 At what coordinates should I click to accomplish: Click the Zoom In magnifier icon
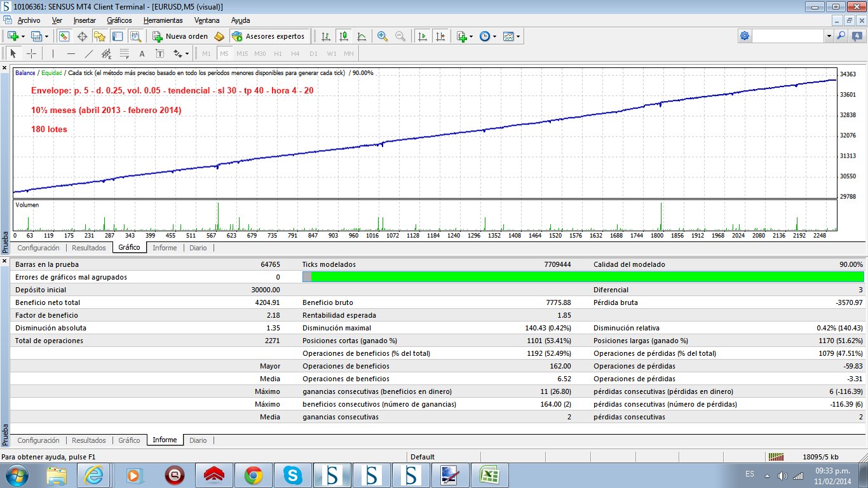click(383, 36)
